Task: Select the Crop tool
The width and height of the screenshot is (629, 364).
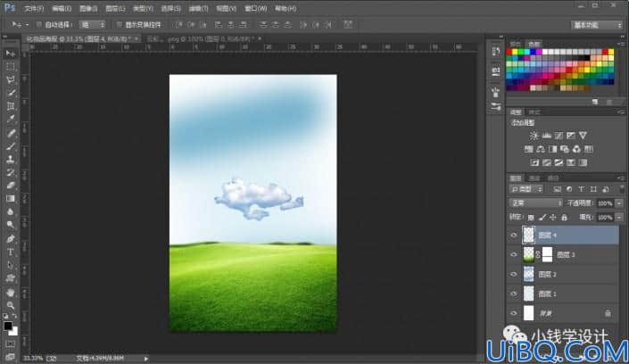Action: click(x=11, y=106)
